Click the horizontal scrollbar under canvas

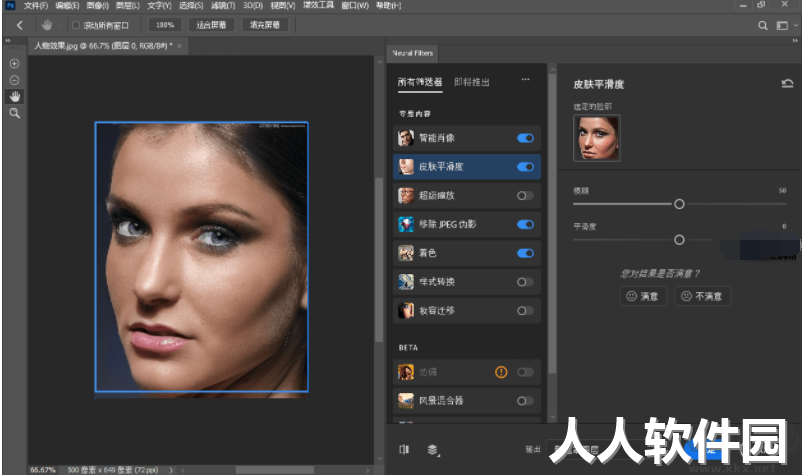274,470
